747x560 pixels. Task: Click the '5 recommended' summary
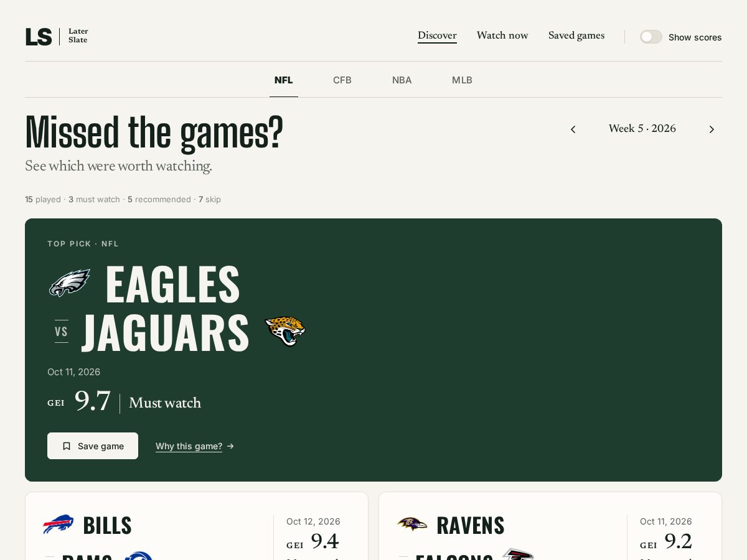coord(159,200)
